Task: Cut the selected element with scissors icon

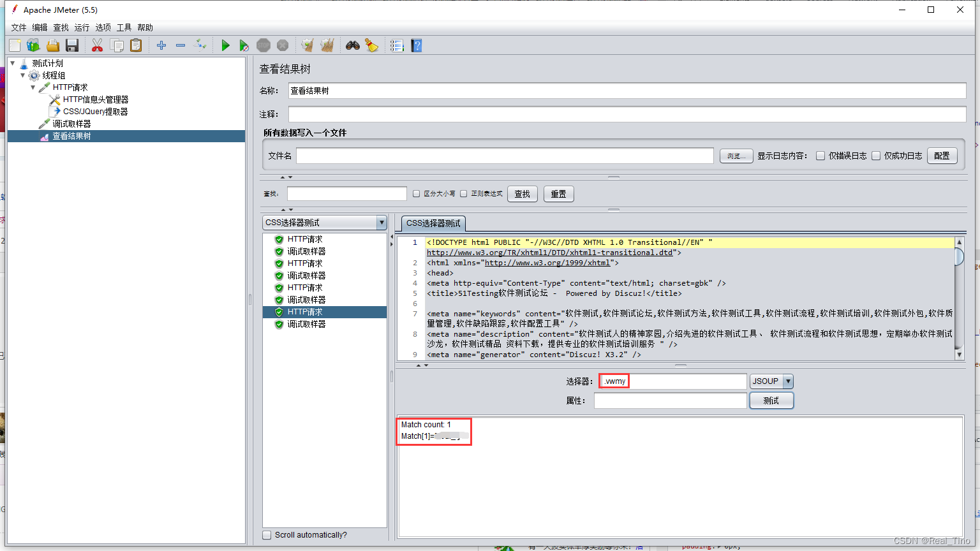Action: [x=97, y=45]
